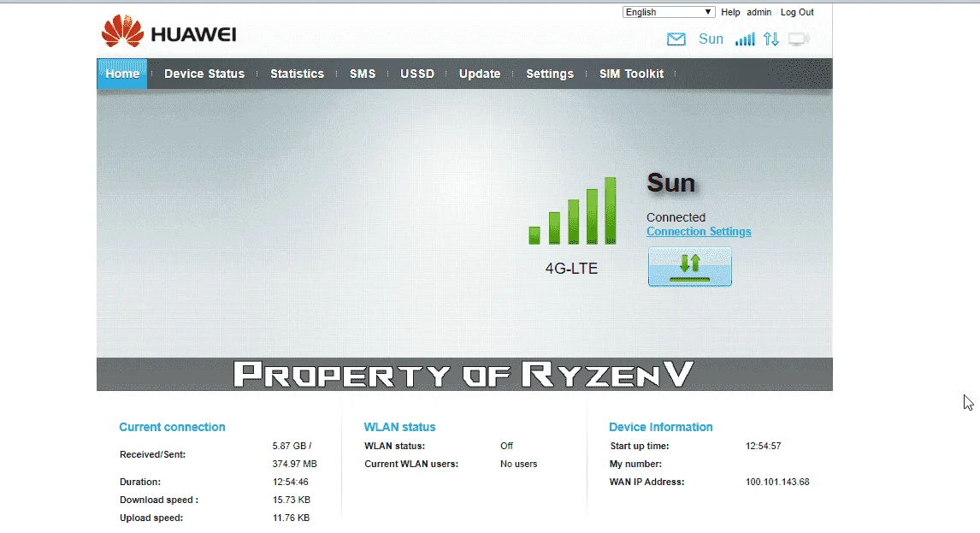The height and width of the screenshot is (533, 980).
Task: Click the Current WLAN users label
Action: pyautogui.click(x=411, y=465)
